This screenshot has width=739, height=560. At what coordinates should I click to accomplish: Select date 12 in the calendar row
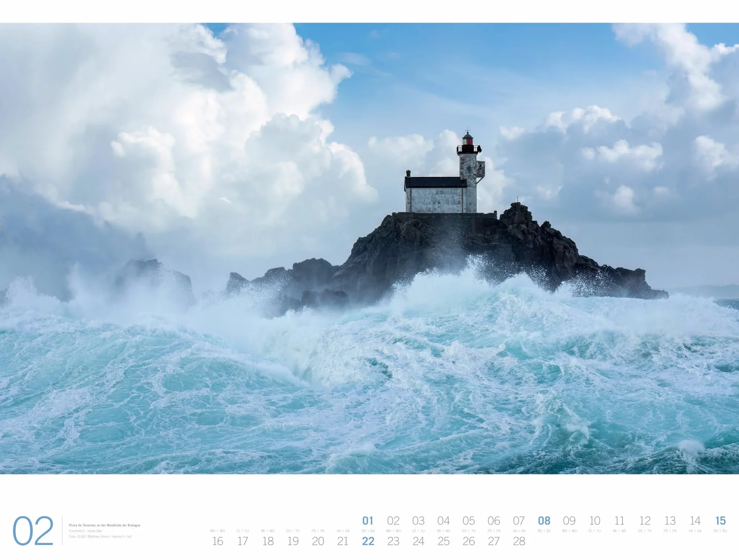pos(645,521)
